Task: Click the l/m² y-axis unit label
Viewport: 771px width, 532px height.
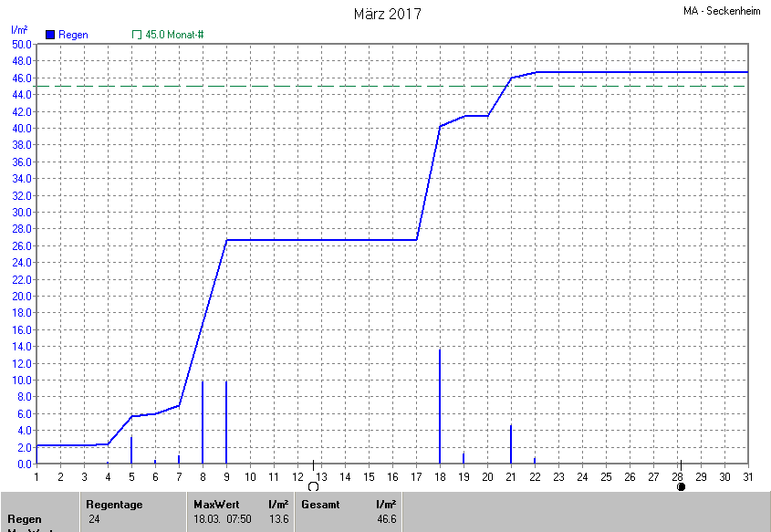Action: coord(19,30)
